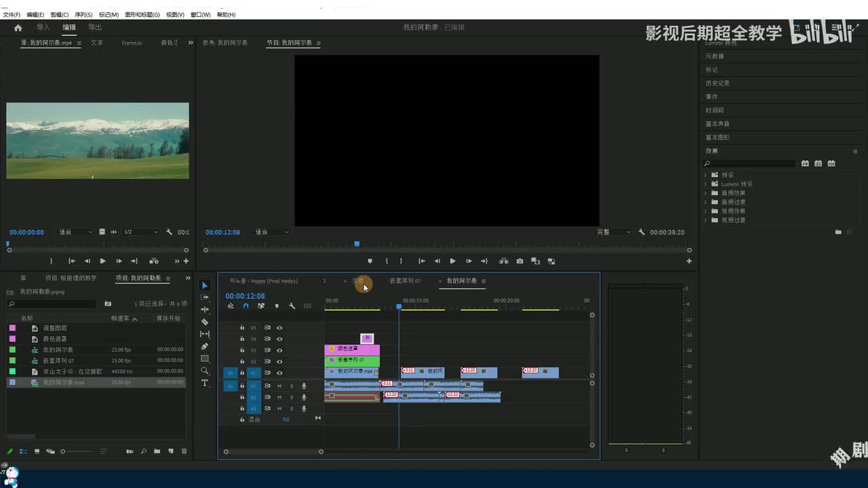Pick the Pen tool
868x488 pixels.
coord(205,346)
